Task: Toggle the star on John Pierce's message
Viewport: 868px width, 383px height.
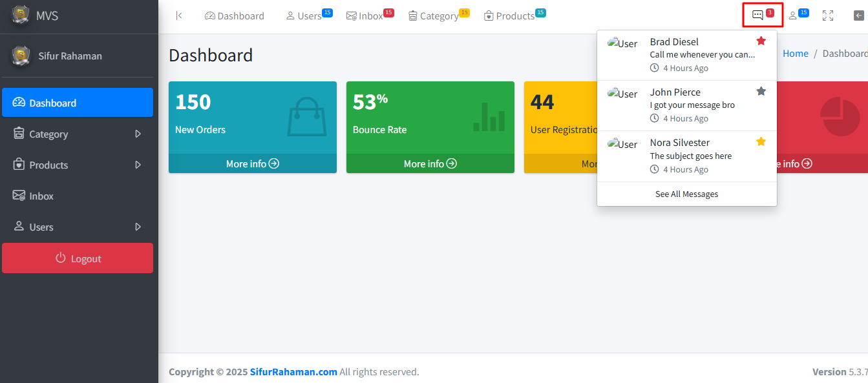Action: click(x=761, y=90)
